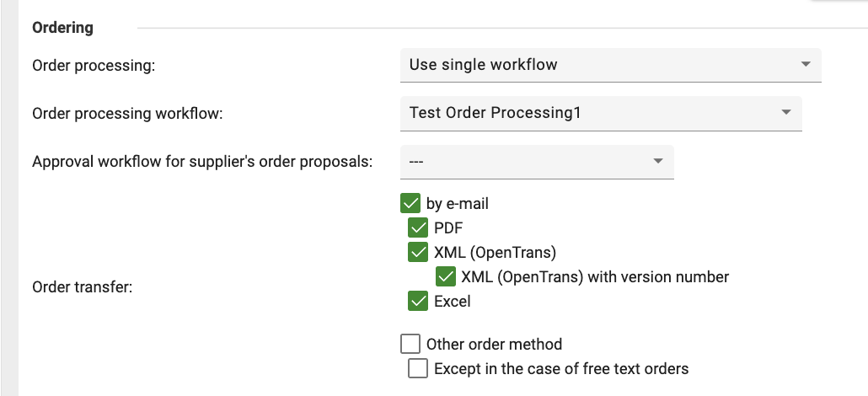Click the 'Order processing:' field label

click(x=94, y=66)
